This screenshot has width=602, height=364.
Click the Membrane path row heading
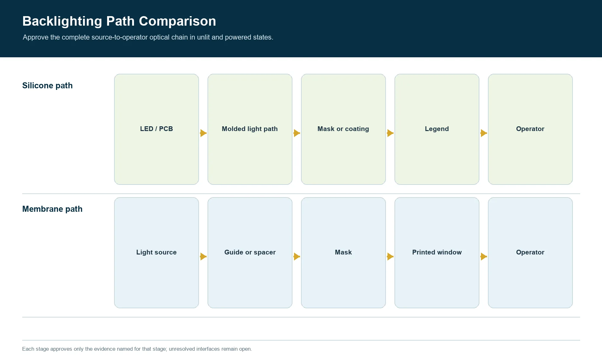pyautogui.click(x=52, y=209)
